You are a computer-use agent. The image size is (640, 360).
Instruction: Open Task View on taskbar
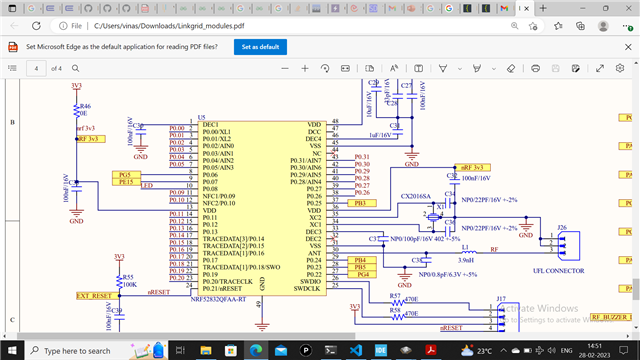[180, 350]
